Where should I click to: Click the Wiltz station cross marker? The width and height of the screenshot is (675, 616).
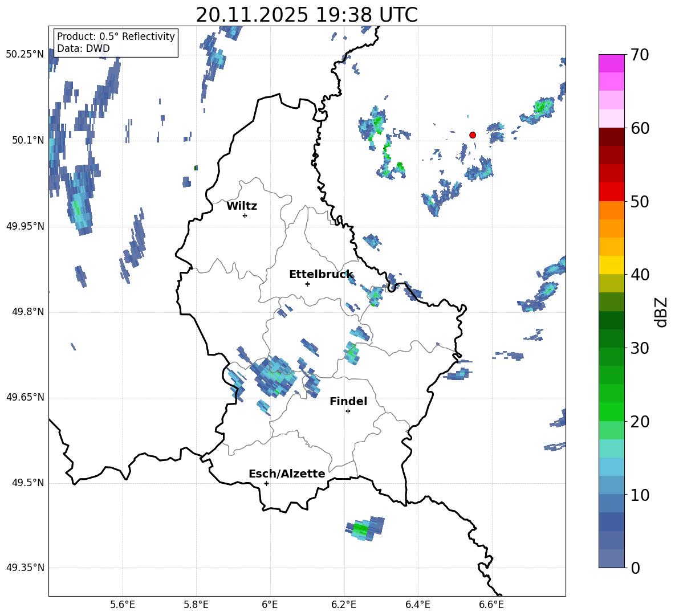pyautogui.click(x=245, y=215)
